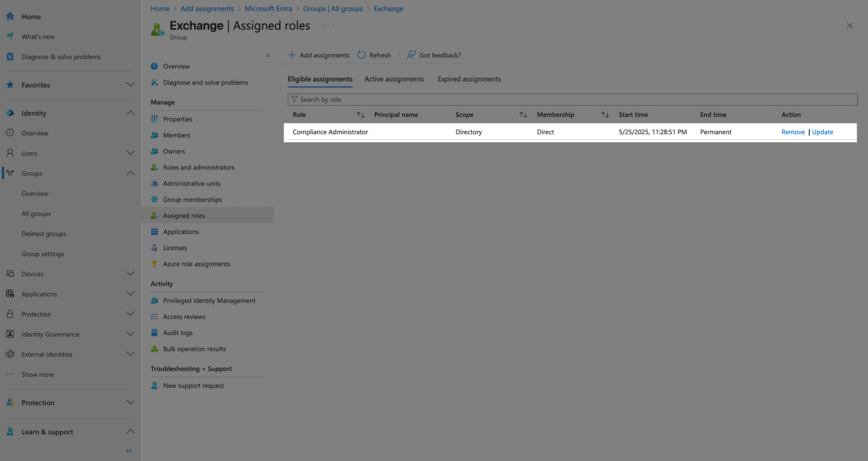Click the Home house icon in sidebar
The height and width of the screenshot is (461, 868).
[x=10, y=17]
